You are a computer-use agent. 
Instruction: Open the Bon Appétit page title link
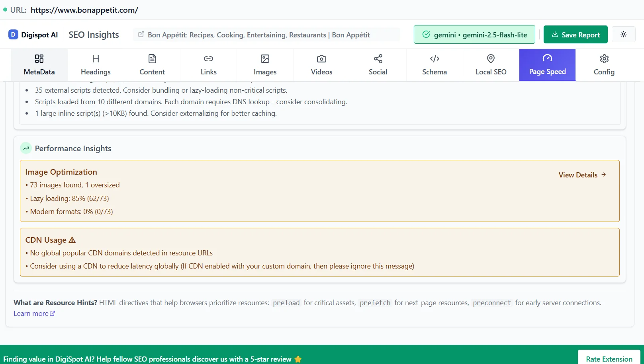[x=259, y=35]
